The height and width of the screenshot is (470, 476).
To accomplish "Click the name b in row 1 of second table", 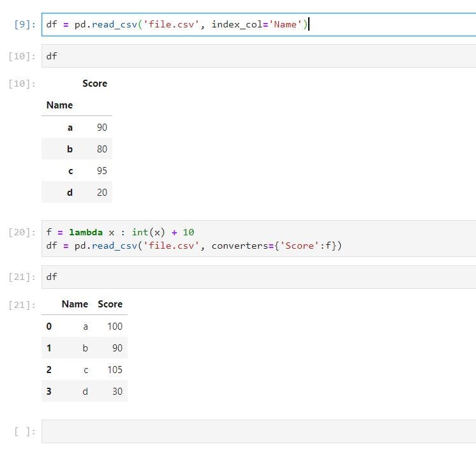I will pos(86,348).
